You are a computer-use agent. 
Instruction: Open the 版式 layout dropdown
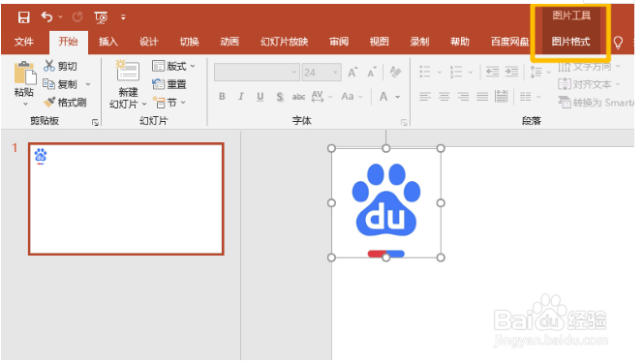click(x=173, y=66)
